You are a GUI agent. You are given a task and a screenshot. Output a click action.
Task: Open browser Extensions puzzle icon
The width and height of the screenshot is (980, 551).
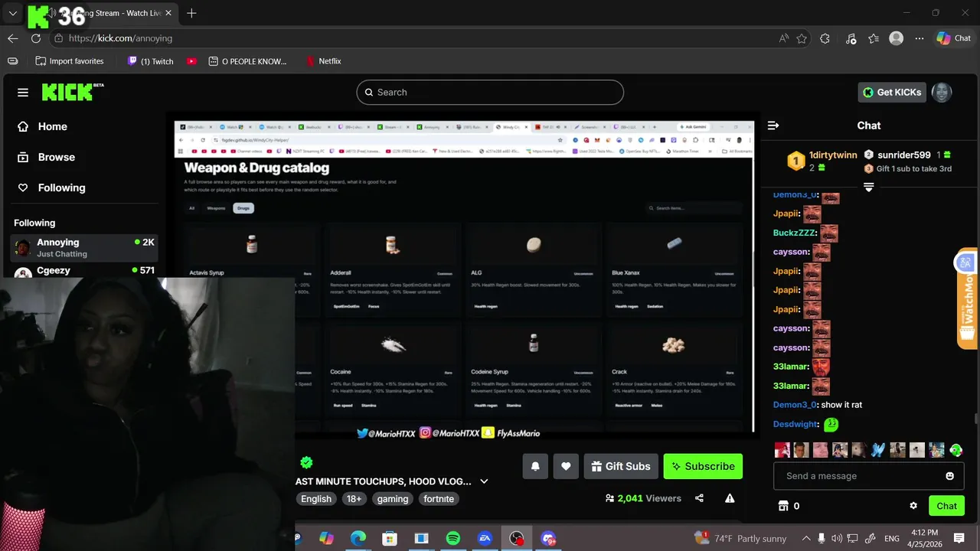[x=825, y=38]
